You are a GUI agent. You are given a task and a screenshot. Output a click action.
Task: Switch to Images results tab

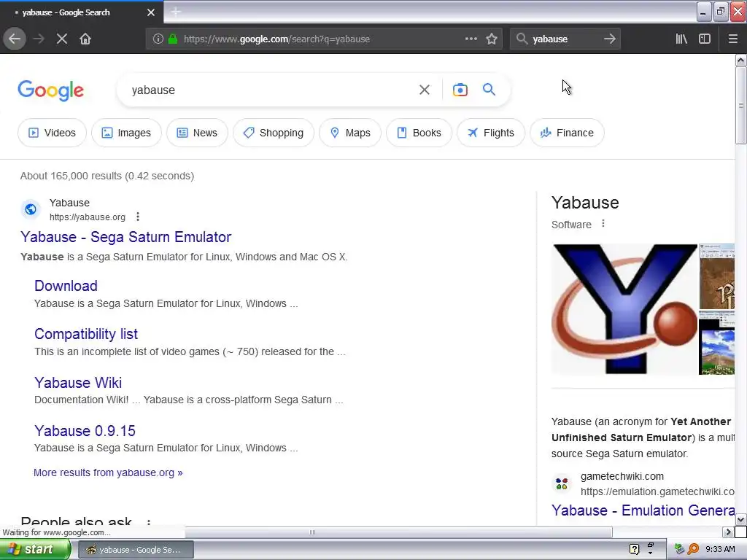pyautogui.click(x=126, y=133)
